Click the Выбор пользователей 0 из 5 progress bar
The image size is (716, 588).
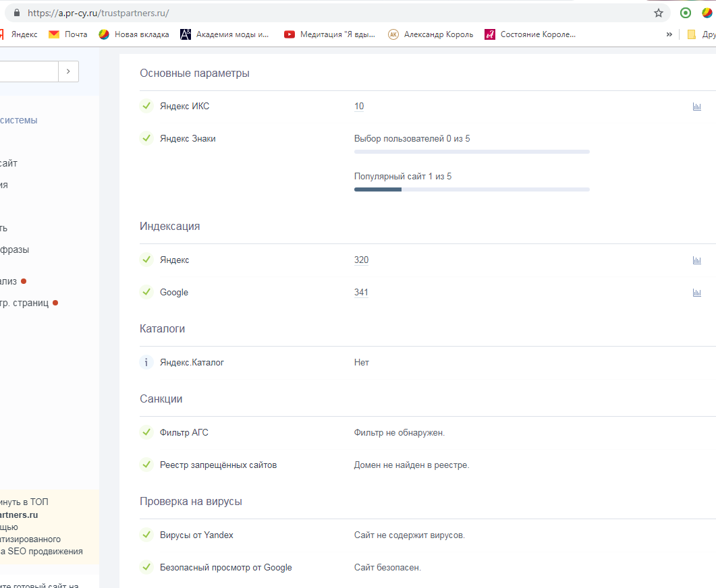(x=472, y=152)
